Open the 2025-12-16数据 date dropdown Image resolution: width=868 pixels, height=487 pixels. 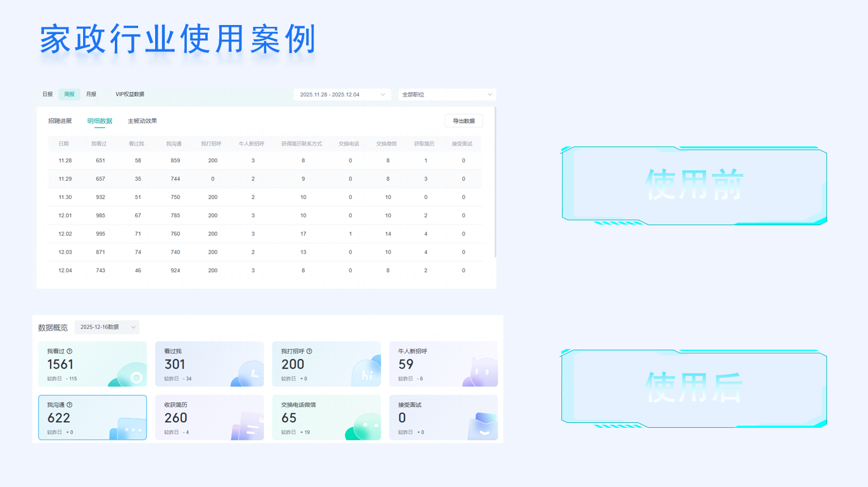107,327
